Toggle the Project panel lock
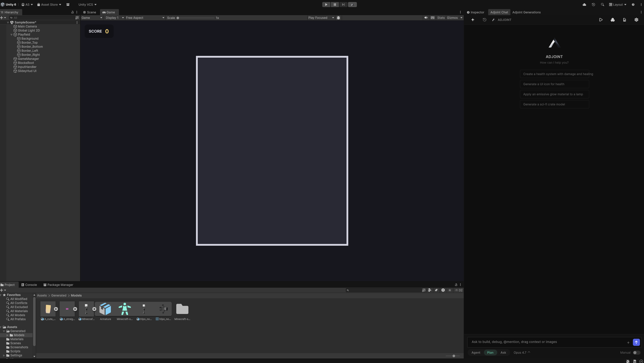The height and width of the screenshot is (363, 644). (456, 285)
